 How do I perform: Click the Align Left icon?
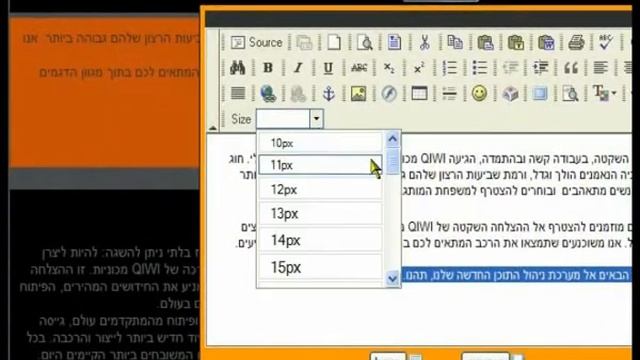click(x=601, y=68)
